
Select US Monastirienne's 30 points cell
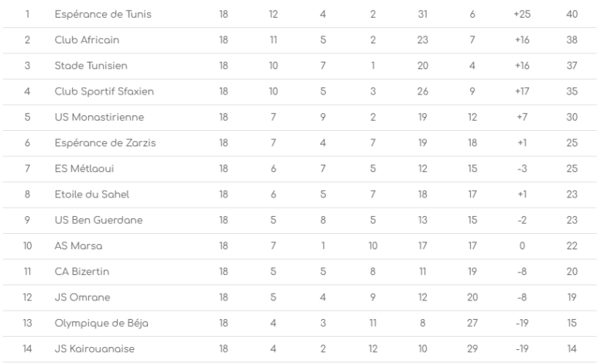point(571,118)
